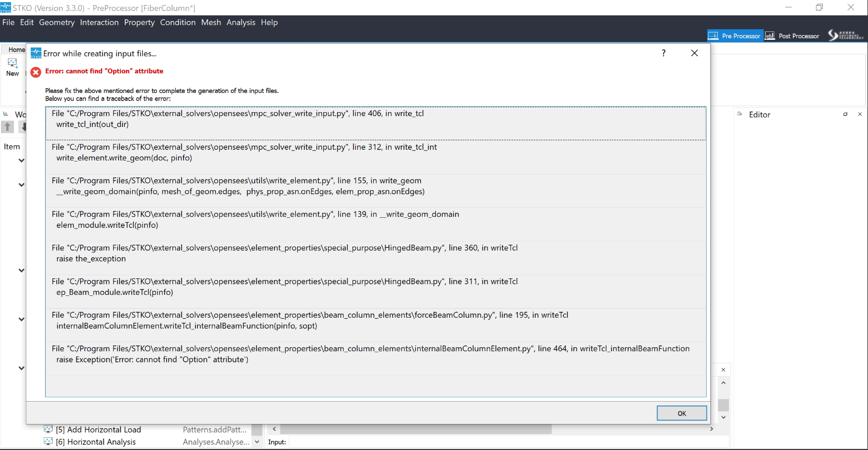Click the output panel scroll-up arrow
868x450 pixels.
coord(723,383)
